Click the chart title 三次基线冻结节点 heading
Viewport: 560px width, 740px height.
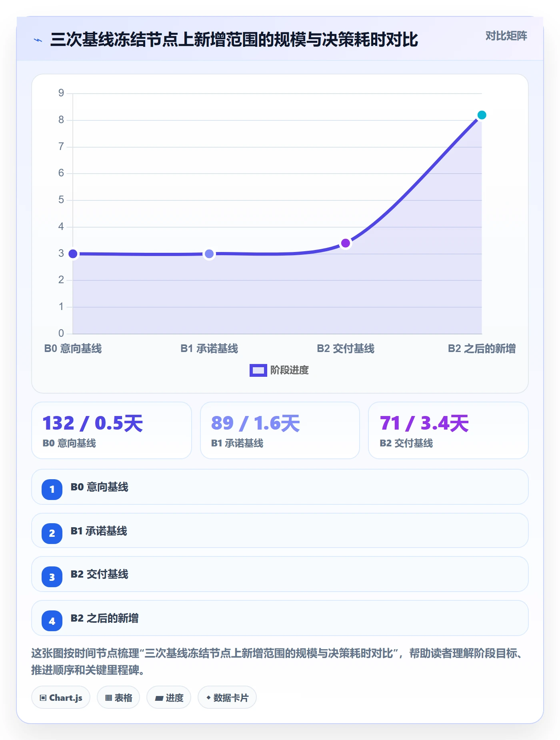click(x=234, y=40)
